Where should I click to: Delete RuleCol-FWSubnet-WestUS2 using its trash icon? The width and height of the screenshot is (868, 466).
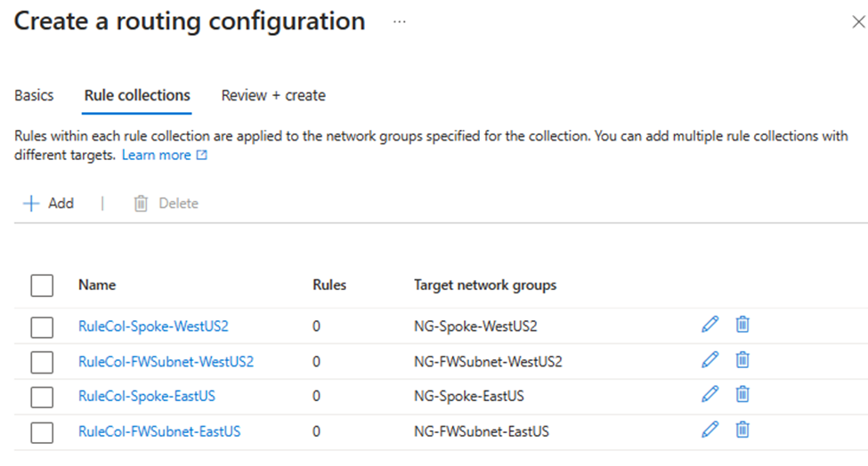pos(742,360)
